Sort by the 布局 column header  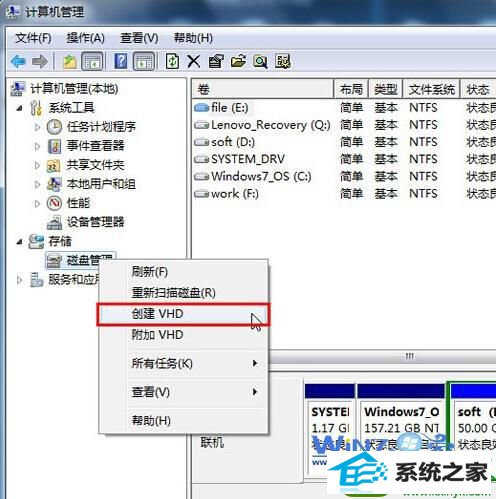coord(351,89)
